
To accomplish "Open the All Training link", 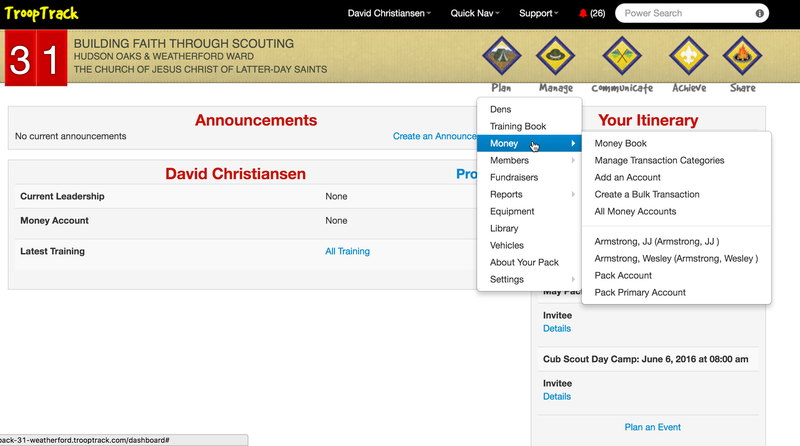I will click(x=347, y=251).
